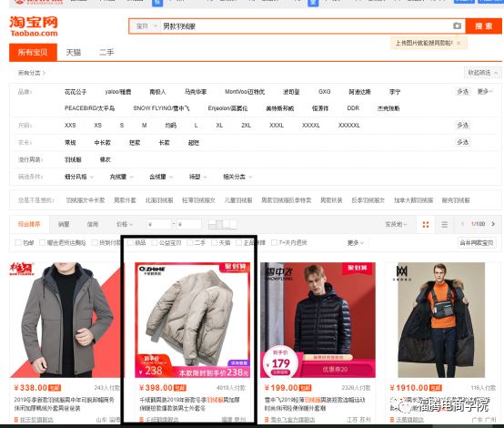Click maximum price input field
The width and height of the screenshot is (504, 428).
189,224
